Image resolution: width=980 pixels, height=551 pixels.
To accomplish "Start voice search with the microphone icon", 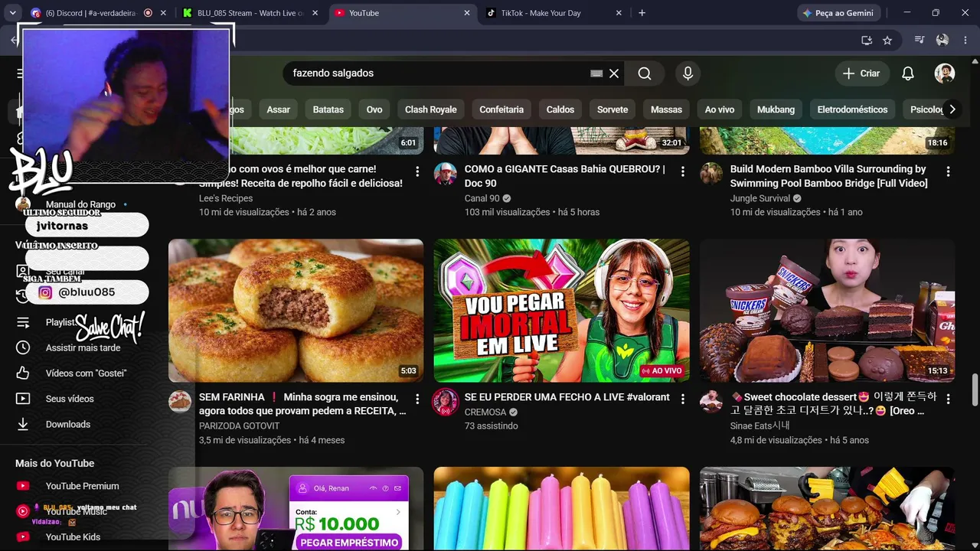I will [688, 73].
